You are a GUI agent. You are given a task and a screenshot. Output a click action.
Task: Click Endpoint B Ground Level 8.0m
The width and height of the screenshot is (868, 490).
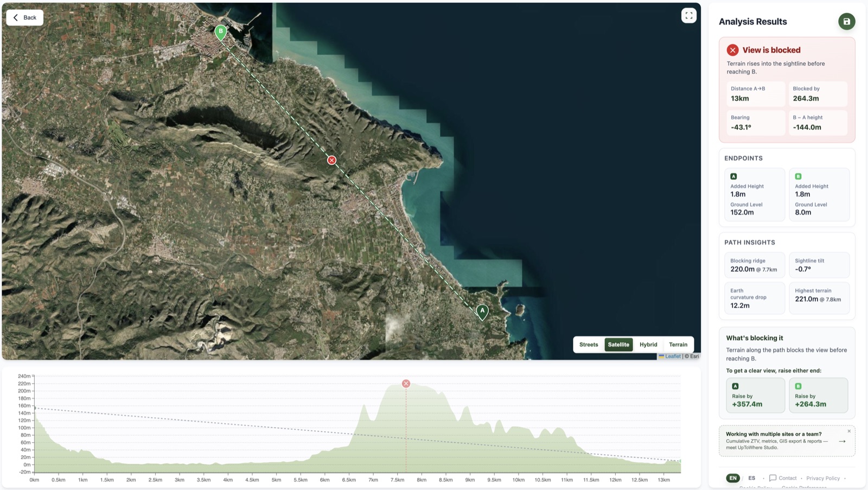(803, 212)
